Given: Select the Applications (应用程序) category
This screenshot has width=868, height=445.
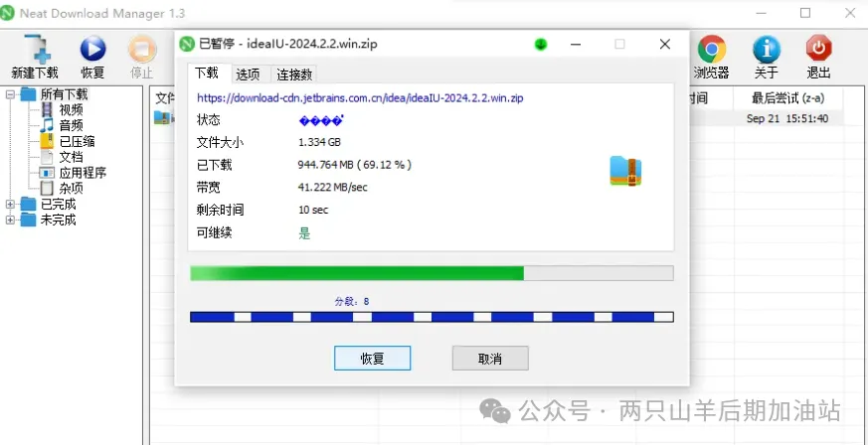Looking at the screenshot, I should coord(83,173).
